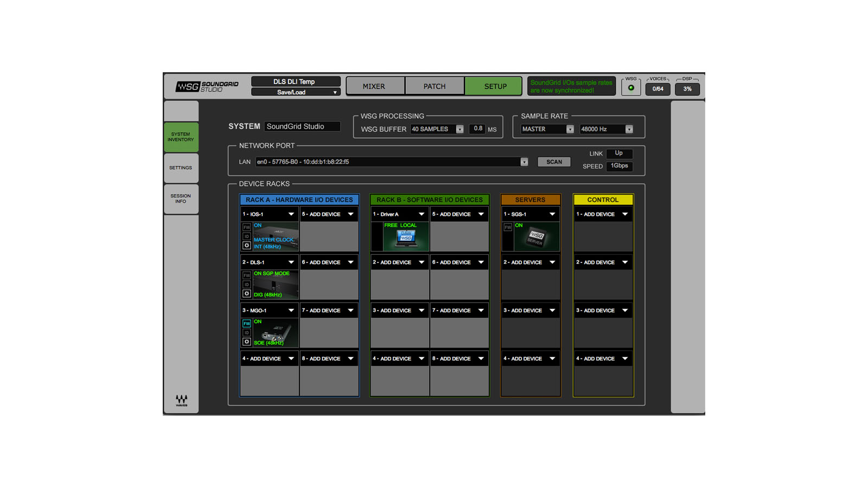This screenshot has width=868, height=488.
Task: Click the IOS-1 hardware device image
Action: pos(276,236)
